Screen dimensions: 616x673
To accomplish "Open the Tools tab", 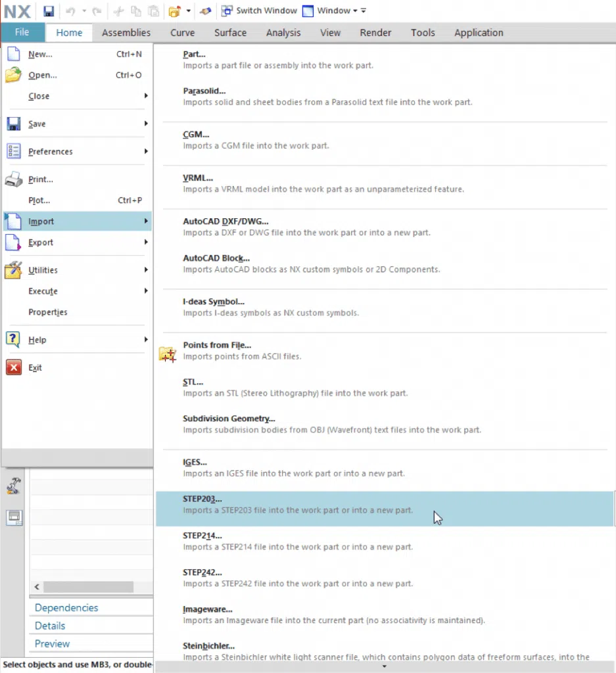I will pos(423,33).
